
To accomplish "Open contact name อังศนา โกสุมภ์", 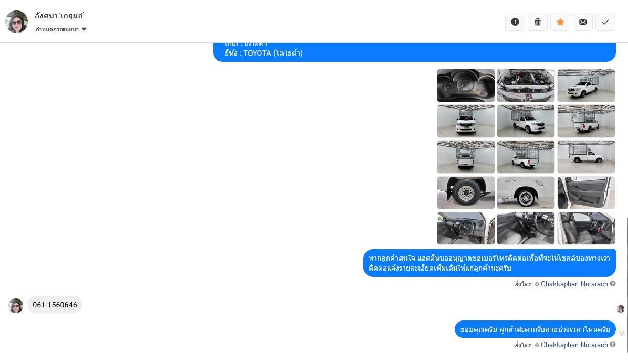I will click(59, 16).
